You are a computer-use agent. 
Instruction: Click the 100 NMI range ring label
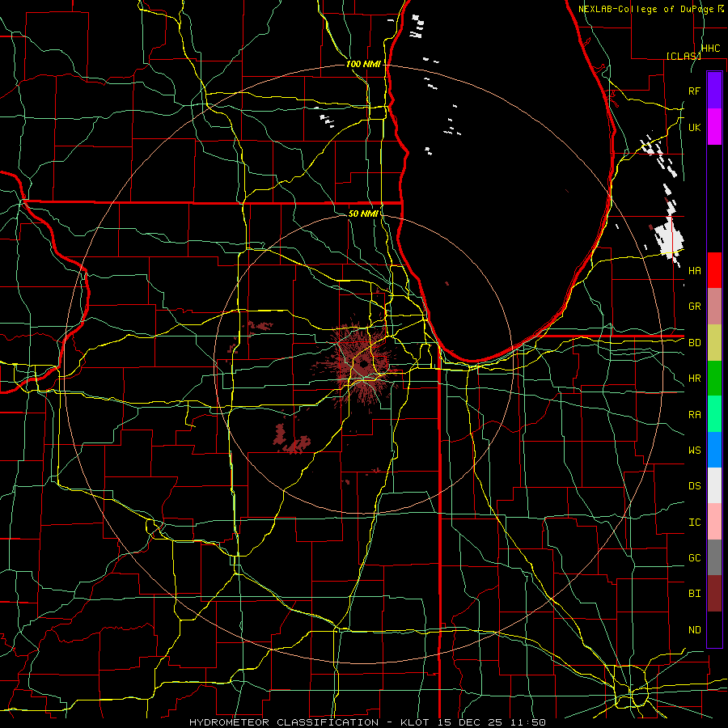pyautogui.click(x=363, y=64)
